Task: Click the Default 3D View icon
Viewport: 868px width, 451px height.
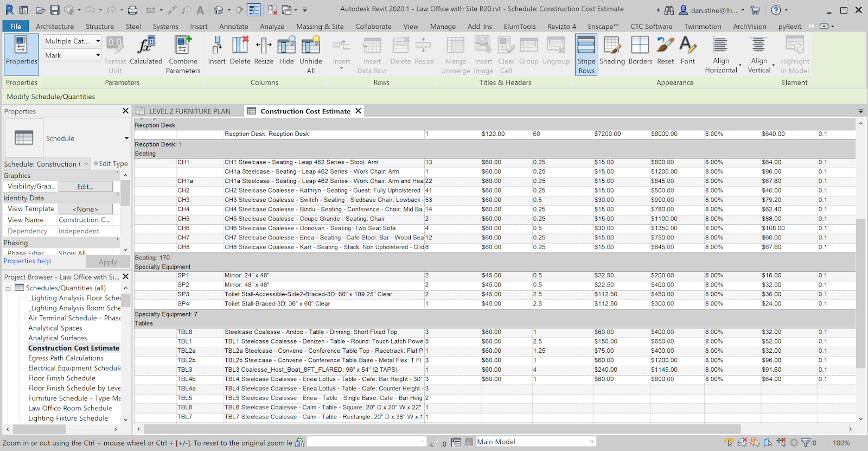Action: tap(218, 10)
